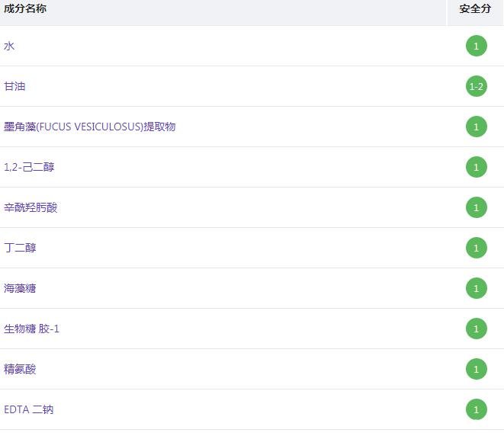Image resolution: width=504 pixels, height=433 pixels.
Task: Click the 1-2 safety badge for 甘油
Action: [476, 86]
